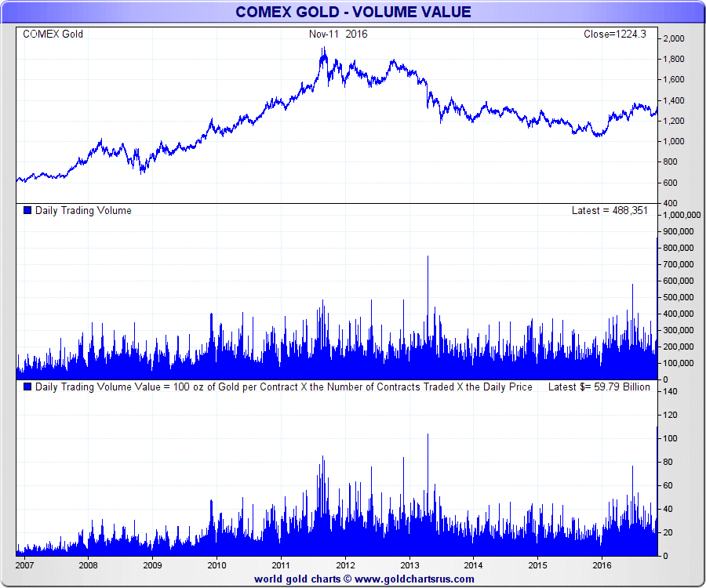Click the 60 value axis label
The width and height of the screenshot is (706, 588).
(668, 485)
